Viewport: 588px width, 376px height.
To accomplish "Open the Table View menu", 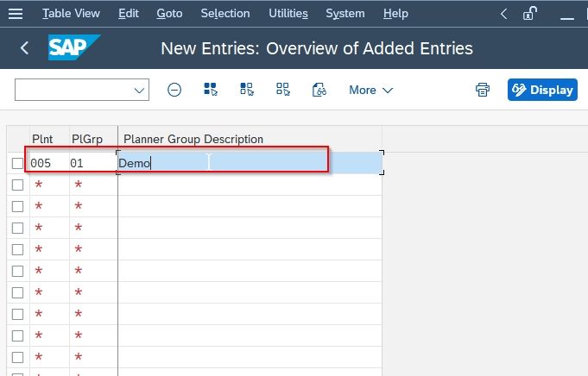I will pyautogui.click(x=71, y=14).
